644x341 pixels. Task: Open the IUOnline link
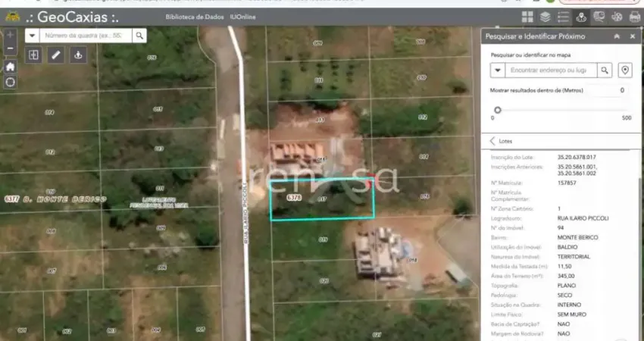242,17
